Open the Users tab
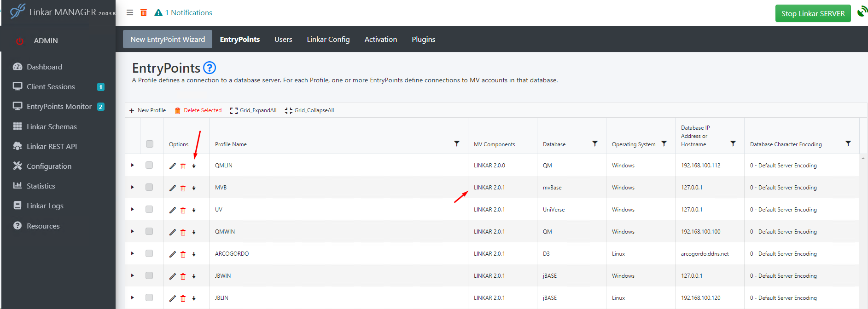The height and width of the screenshot is (309, 868). click(283, 40)
